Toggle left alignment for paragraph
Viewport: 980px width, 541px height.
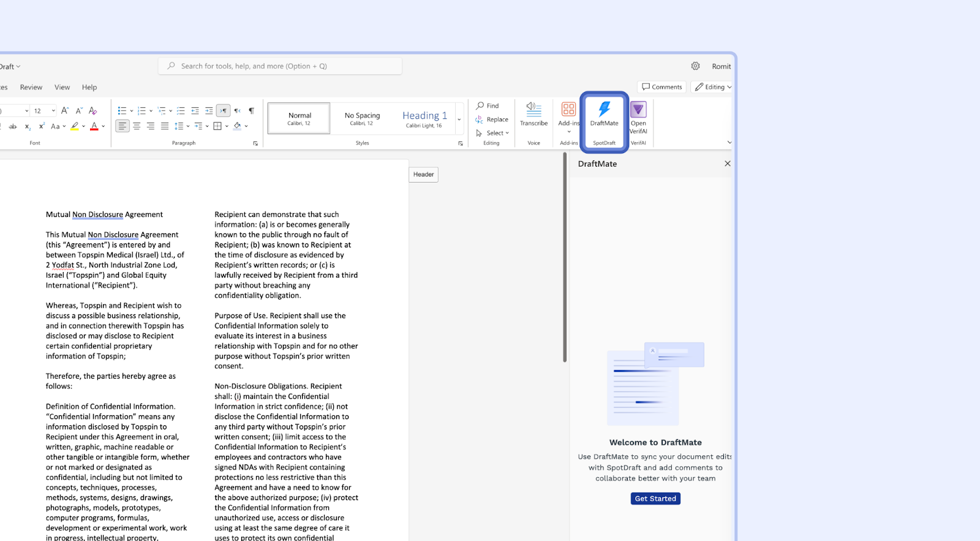coord(123,126)
